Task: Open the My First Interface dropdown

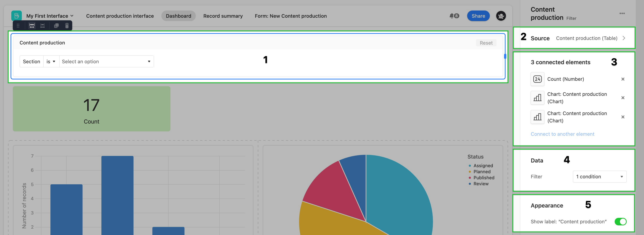Action: pos(50,16)
